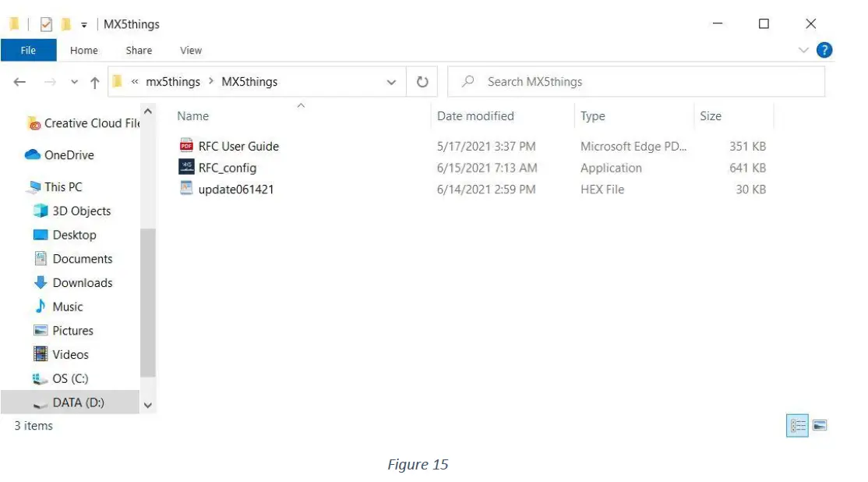Select OneDrive in the navigation pane
The width and height of the screenshot is (868, 482).
click(60, 155)
